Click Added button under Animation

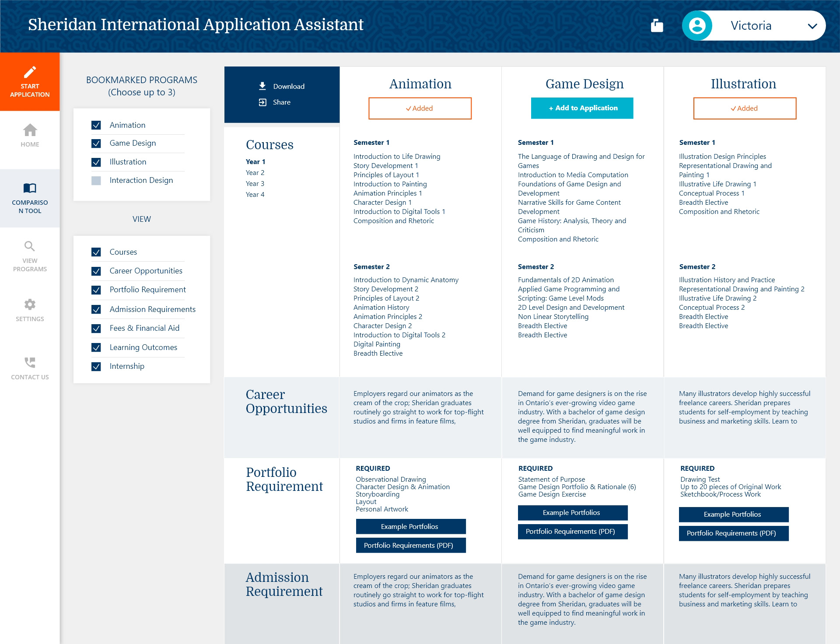[x=420, y=108]
